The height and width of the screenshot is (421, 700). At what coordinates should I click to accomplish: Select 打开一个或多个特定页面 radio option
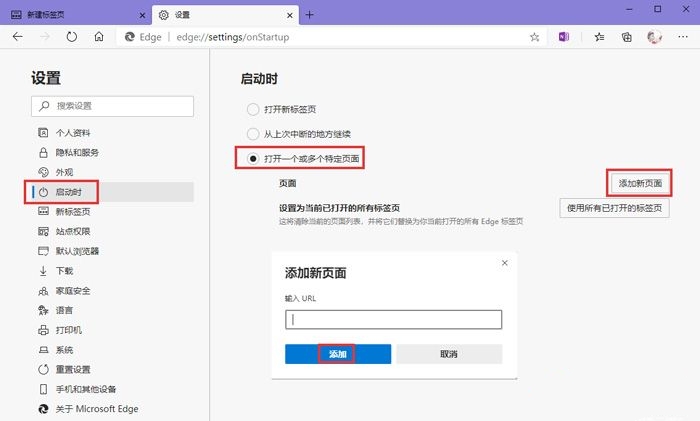click(253, 158)
